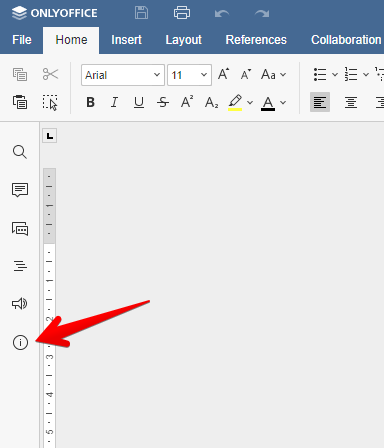
Task: Click the Redo arrow icon
Action: [x=262, y=13]
